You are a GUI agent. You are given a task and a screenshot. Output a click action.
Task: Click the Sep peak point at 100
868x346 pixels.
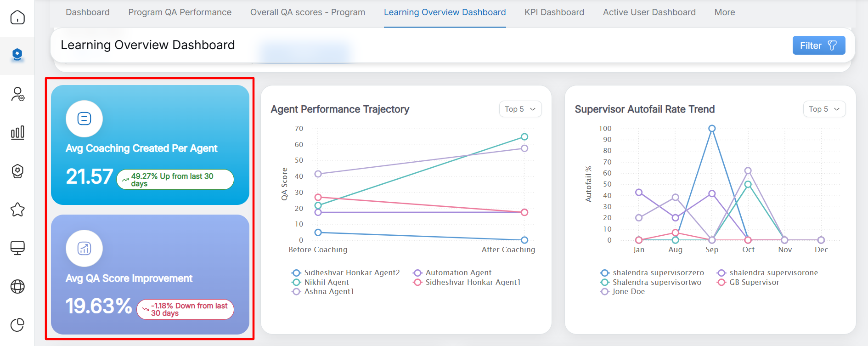[711, 129]
